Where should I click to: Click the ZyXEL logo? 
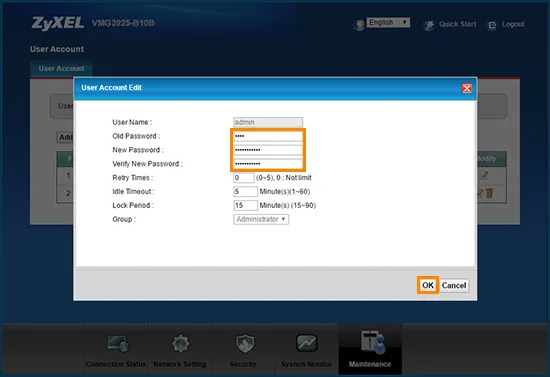[58, 23]
